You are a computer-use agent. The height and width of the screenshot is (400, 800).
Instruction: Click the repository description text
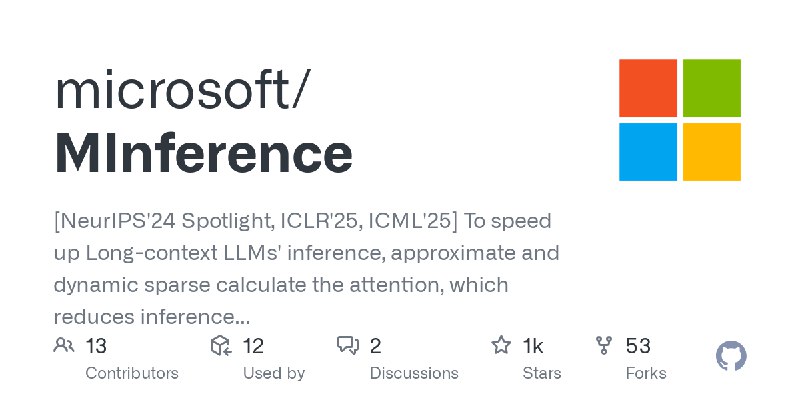click(x=306, y=269)
